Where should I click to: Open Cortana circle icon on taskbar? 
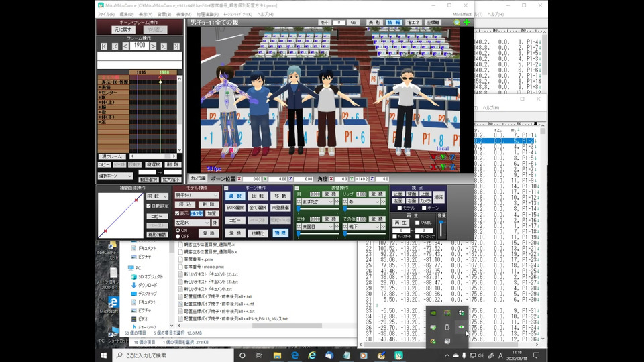(x=242, y=355)
